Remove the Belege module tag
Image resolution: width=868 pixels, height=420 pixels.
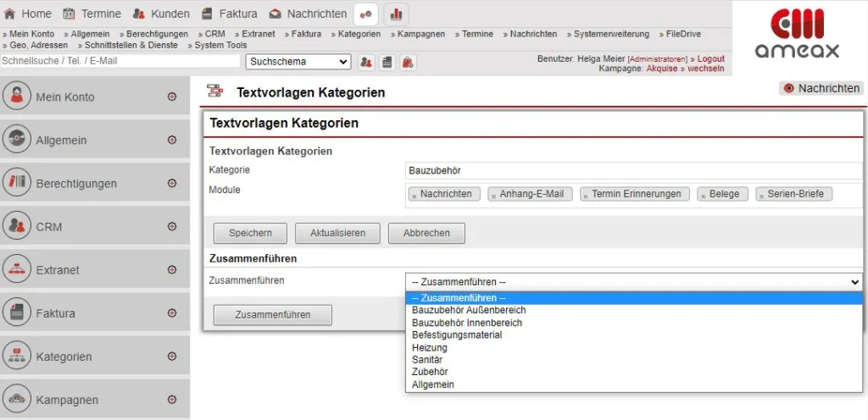(x=703, y=196)
